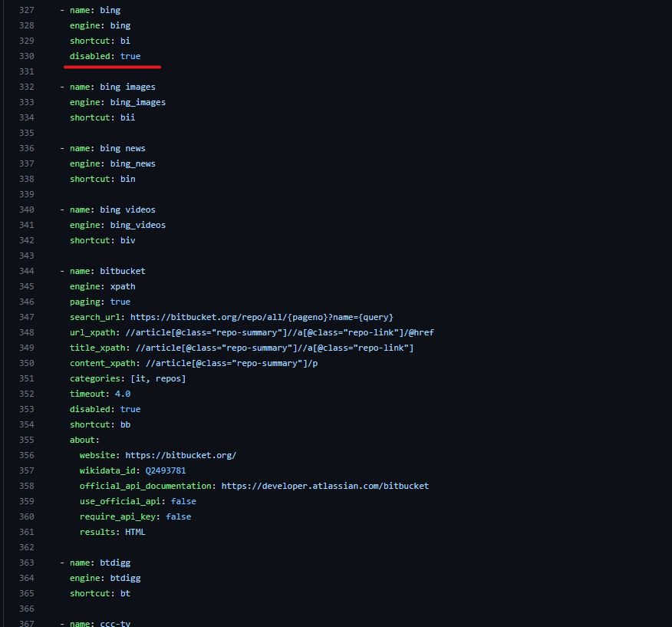Click the "bing_videos" engine value
The width and height of the screenshot is (672, 627).
tap(137, 225)
